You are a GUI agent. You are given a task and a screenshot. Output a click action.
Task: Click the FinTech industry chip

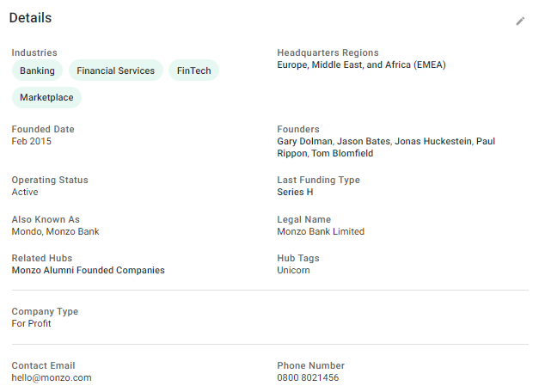pos(193,70)
